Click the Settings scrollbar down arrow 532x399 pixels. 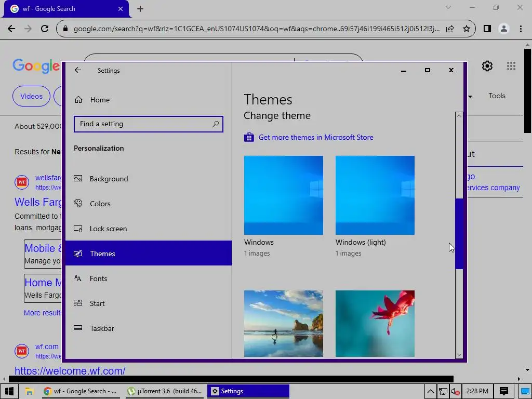[459, 355]
